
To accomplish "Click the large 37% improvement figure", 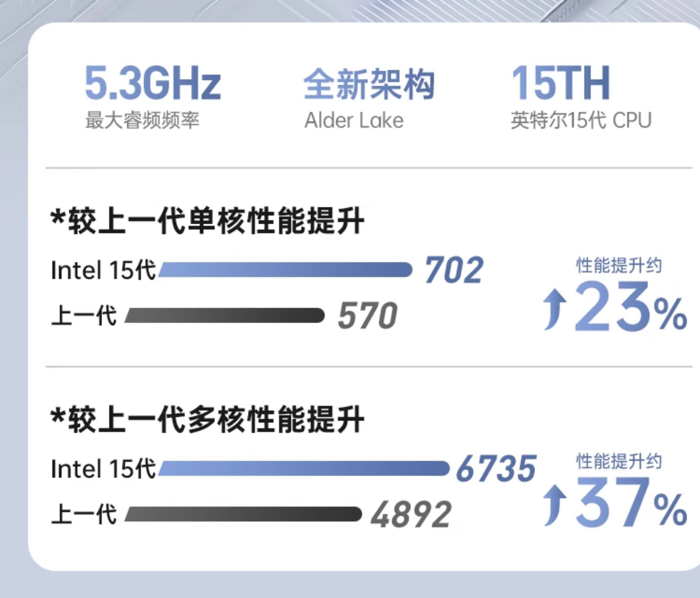I will coord(630,503).
